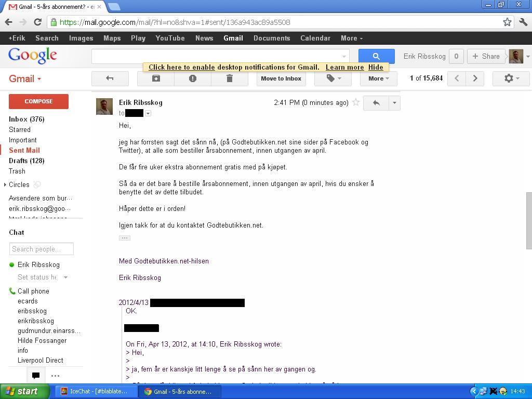
Task: Click the Google logo
Action: [33, 55]
